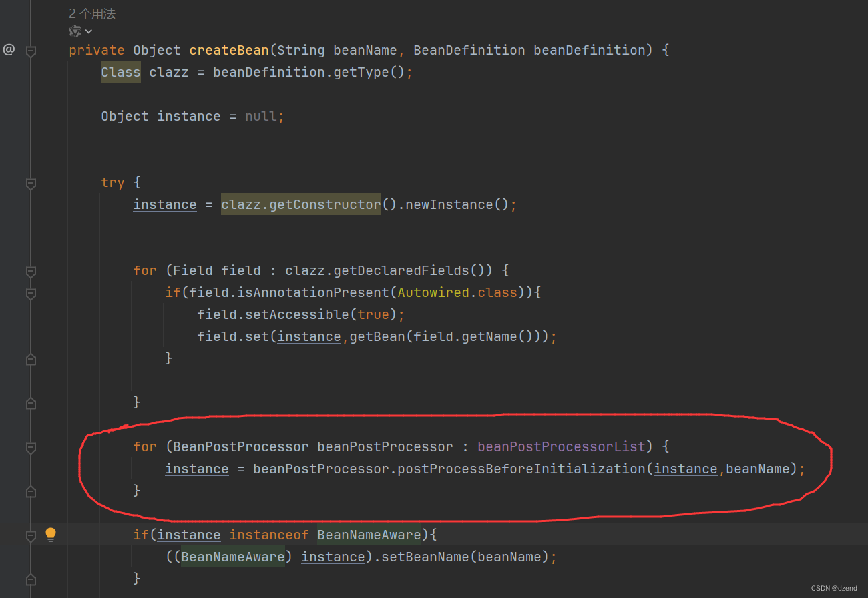Collapse the 'for (Field field' loop fold marker
868x598 pixels.
click(x=31, y=271)
